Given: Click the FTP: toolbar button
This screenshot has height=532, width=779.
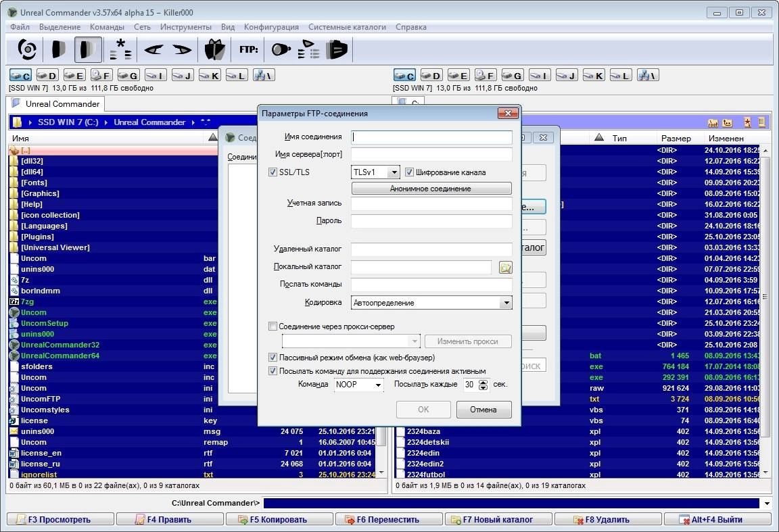Looking at the screenshot, I should (248, 49).
